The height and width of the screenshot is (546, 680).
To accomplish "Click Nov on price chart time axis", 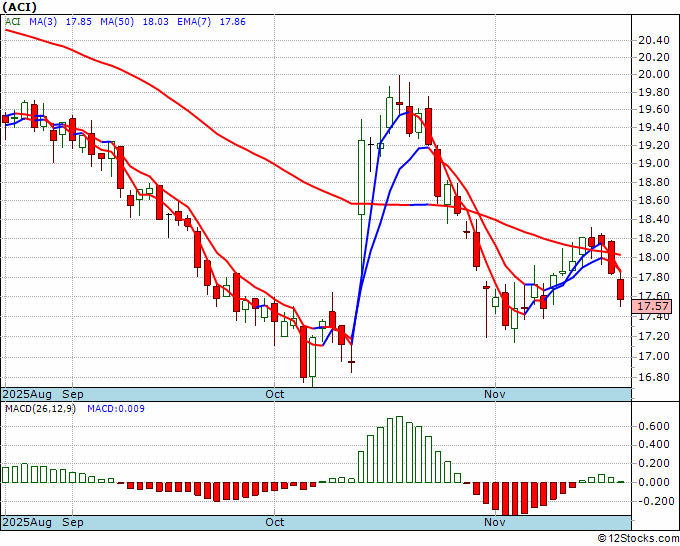I will coord(495,394).
